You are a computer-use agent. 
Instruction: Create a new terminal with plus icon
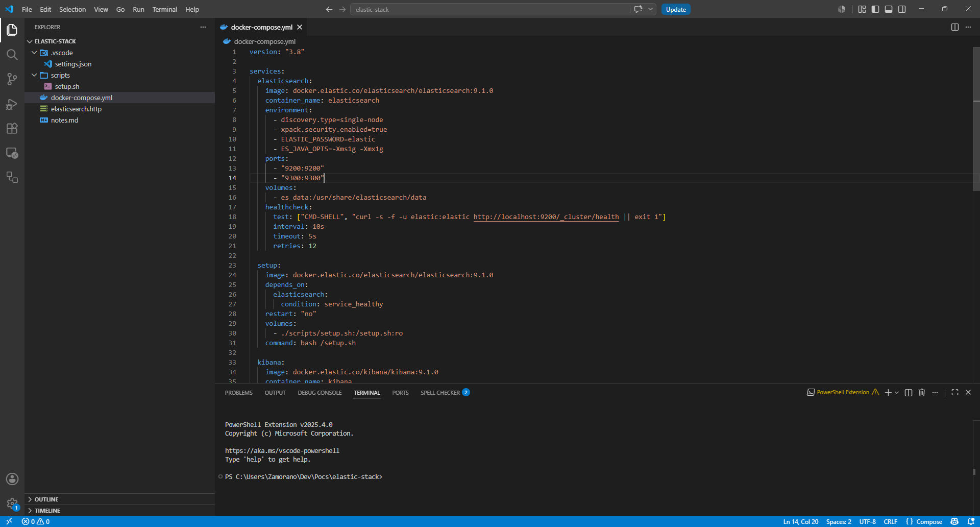point(888,392)
